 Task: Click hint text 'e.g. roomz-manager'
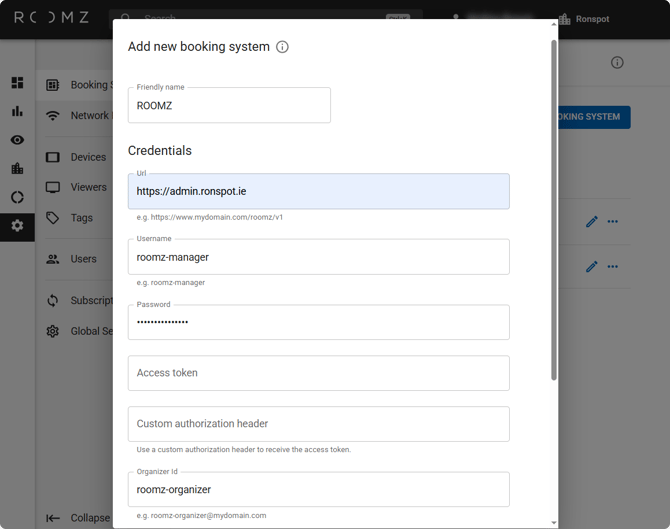click(x=171, y=282)
